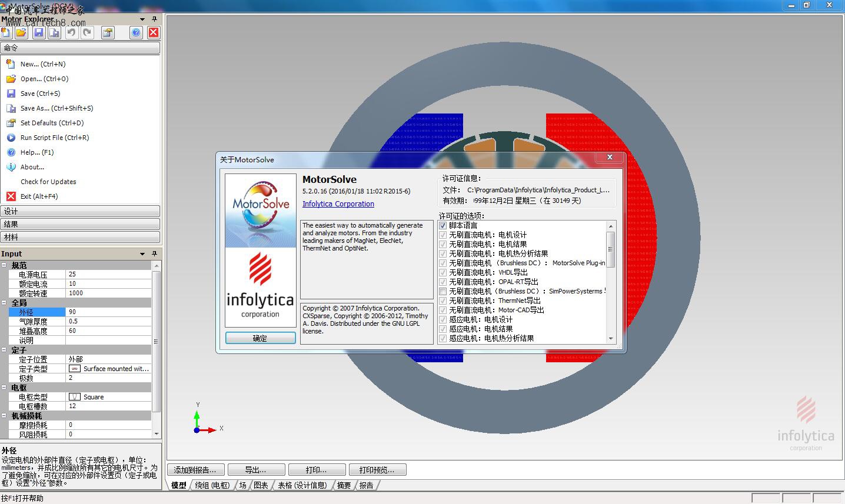Collapse the 规范 property group

[4, 265]
